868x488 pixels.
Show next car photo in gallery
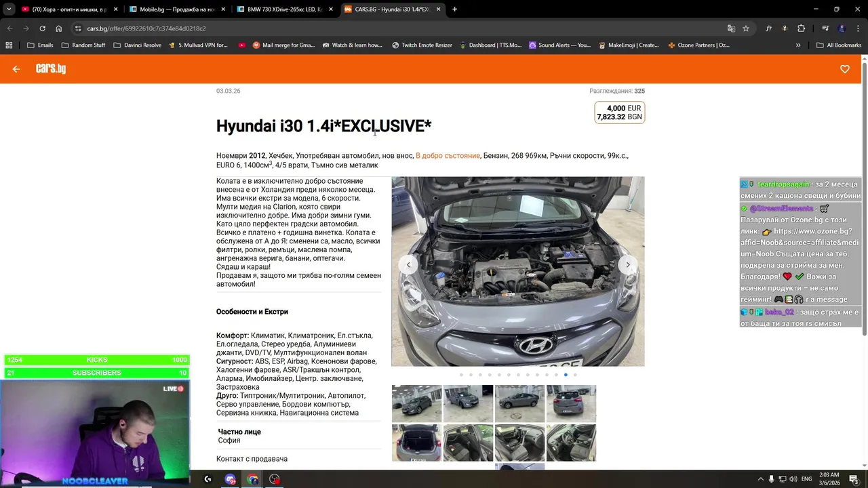click(628, 265)
